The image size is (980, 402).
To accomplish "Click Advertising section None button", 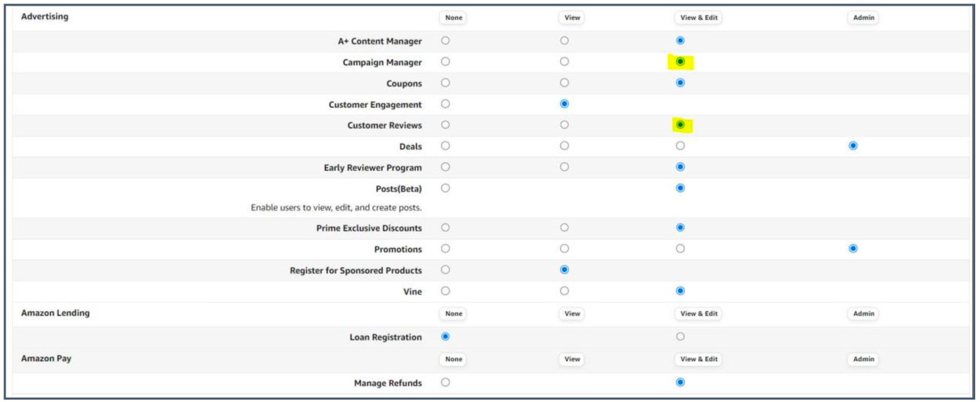I will coord(454,18).
